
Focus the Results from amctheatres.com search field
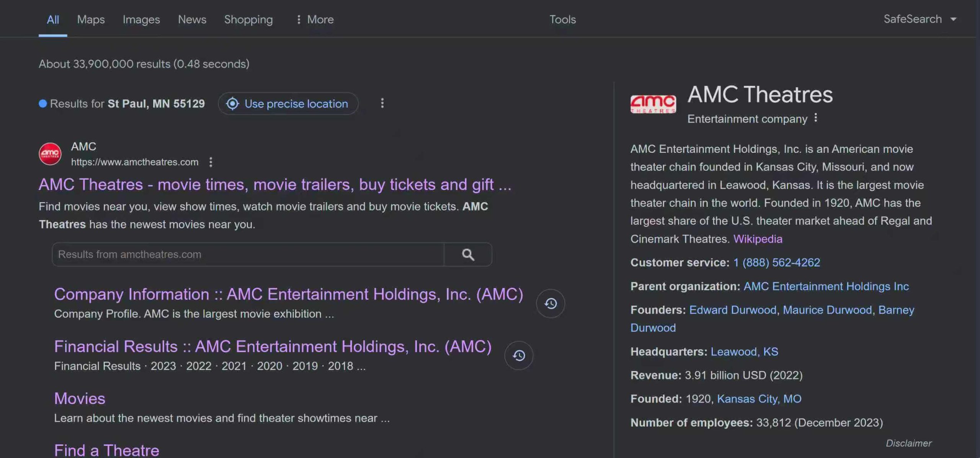pos(248,254)
